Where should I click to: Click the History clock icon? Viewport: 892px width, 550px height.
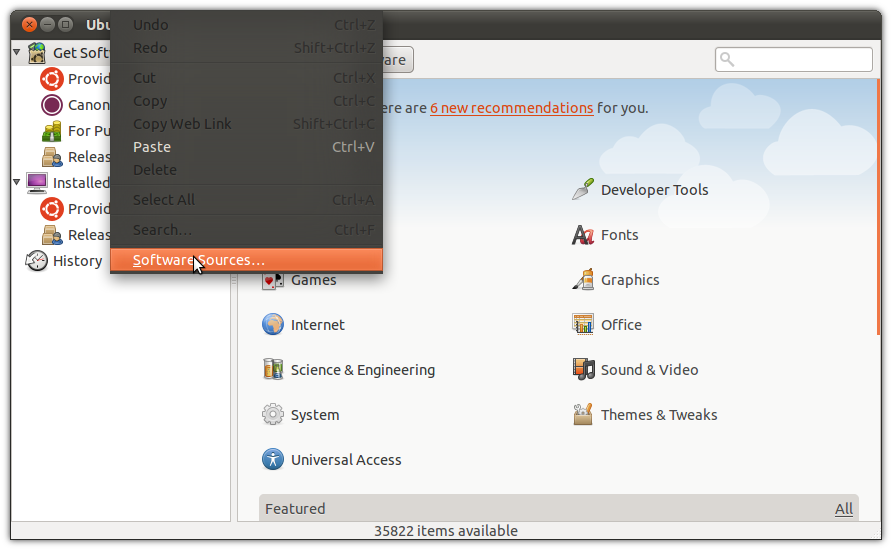[36, 260]
